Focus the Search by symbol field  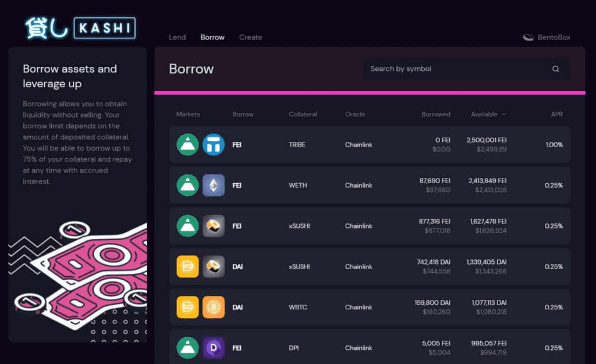(466, 69)
